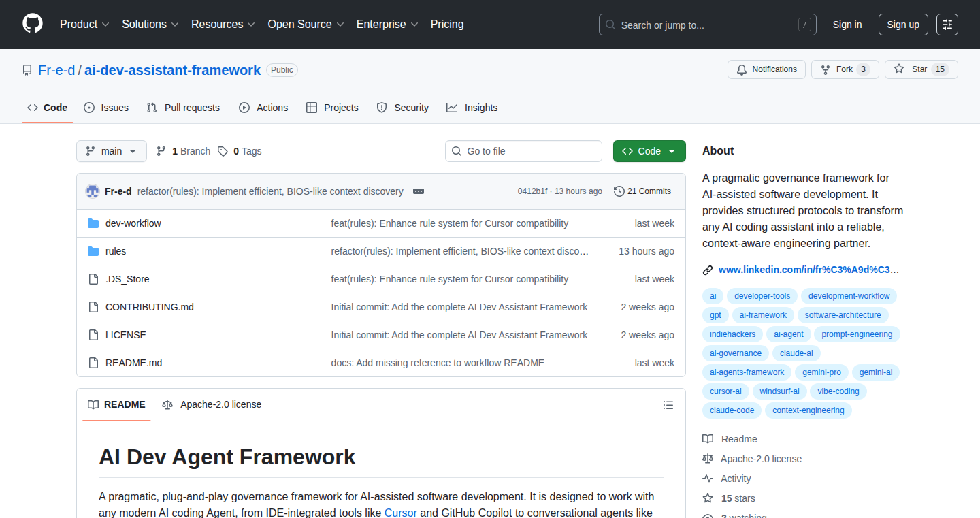Open the 21 Commits history link
This screenshot has width=980, height=518.
click(x=642, y=191)
